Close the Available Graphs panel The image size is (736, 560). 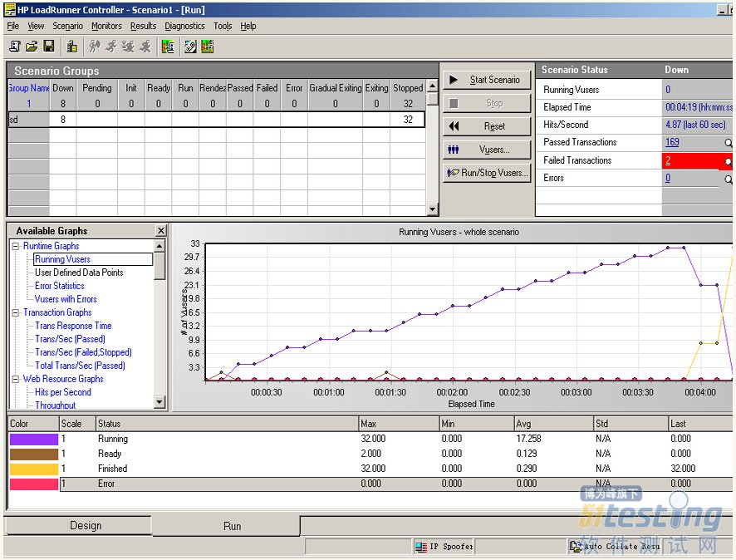[x=161, y=230]
